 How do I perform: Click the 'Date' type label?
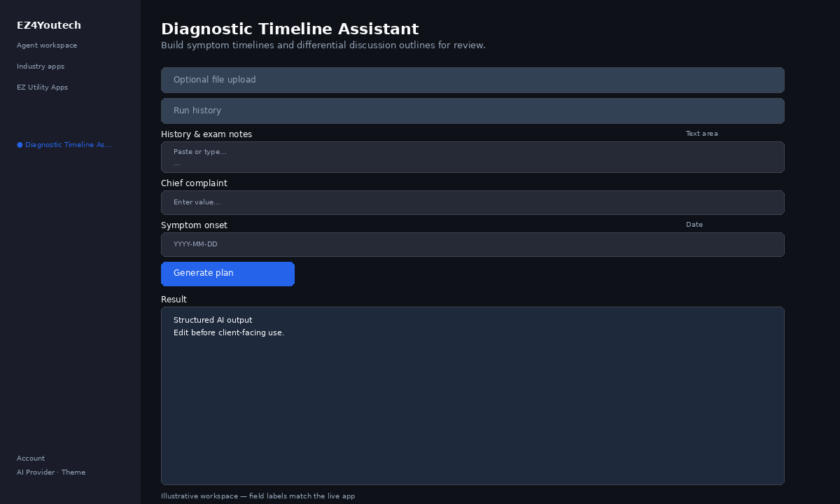(694, 225)
